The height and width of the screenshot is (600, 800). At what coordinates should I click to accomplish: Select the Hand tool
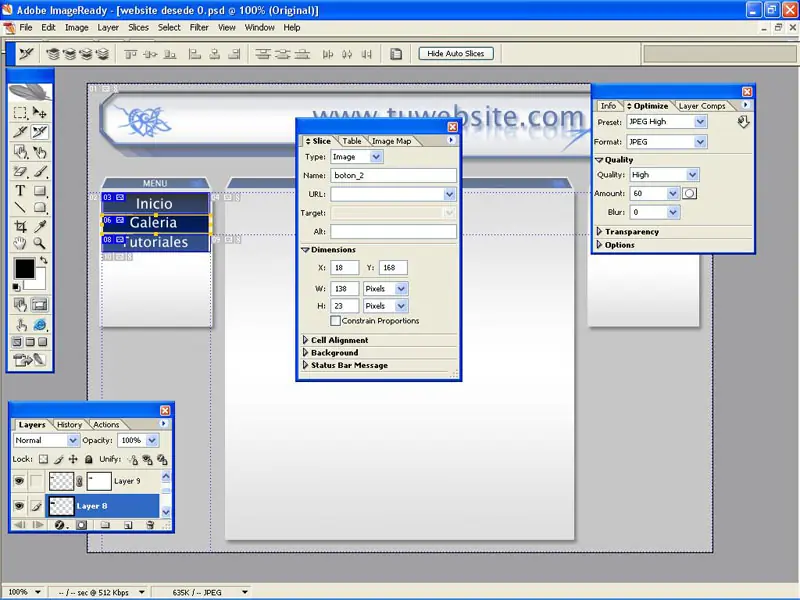[20, 240]
